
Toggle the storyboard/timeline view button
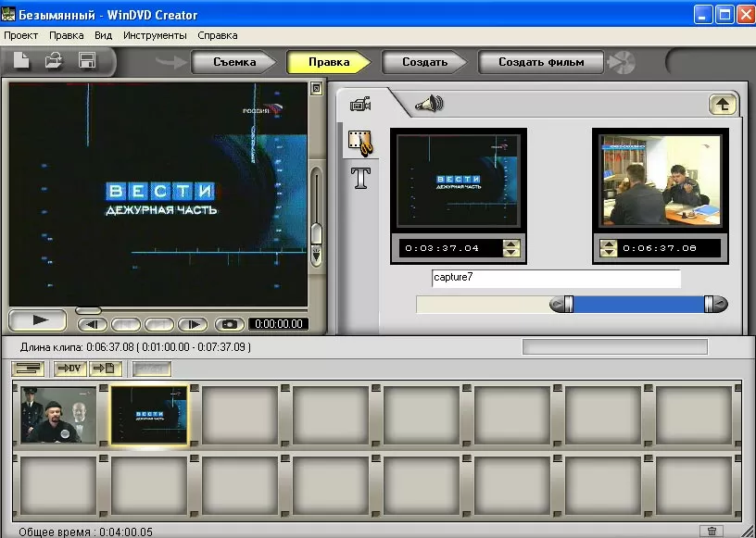click(29, 369)
